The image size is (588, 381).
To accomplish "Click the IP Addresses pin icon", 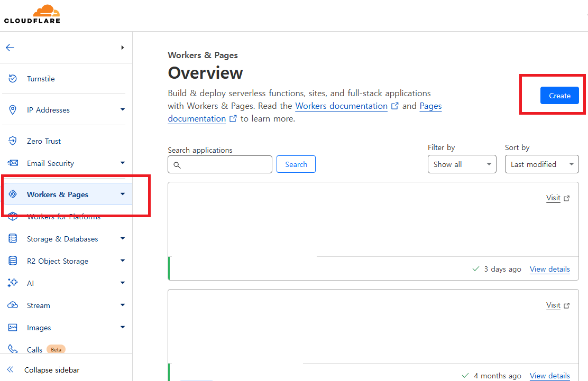I will [13, 110].
